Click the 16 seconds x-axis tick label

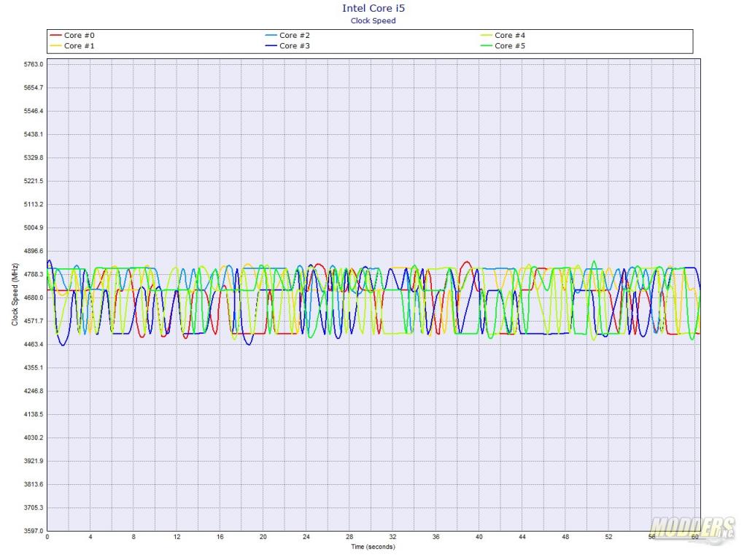point(220,537)
